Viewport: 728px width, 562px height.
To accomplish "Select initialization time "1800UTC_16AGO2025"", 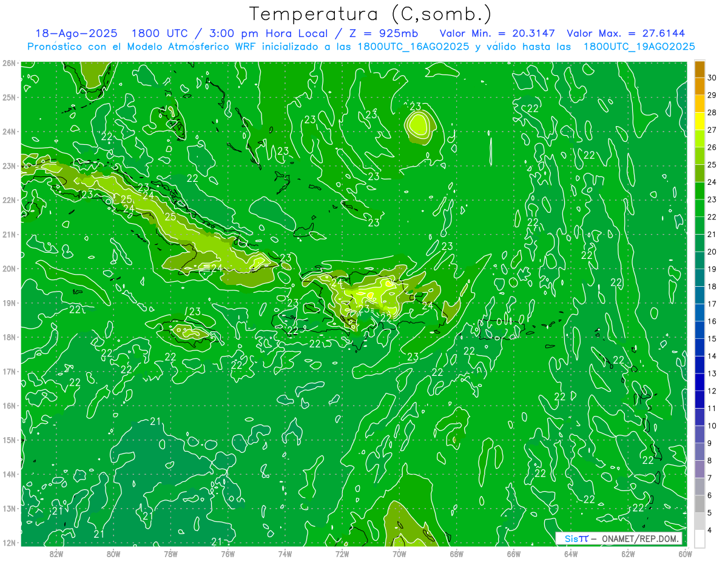I will click(x=413, y=46).
